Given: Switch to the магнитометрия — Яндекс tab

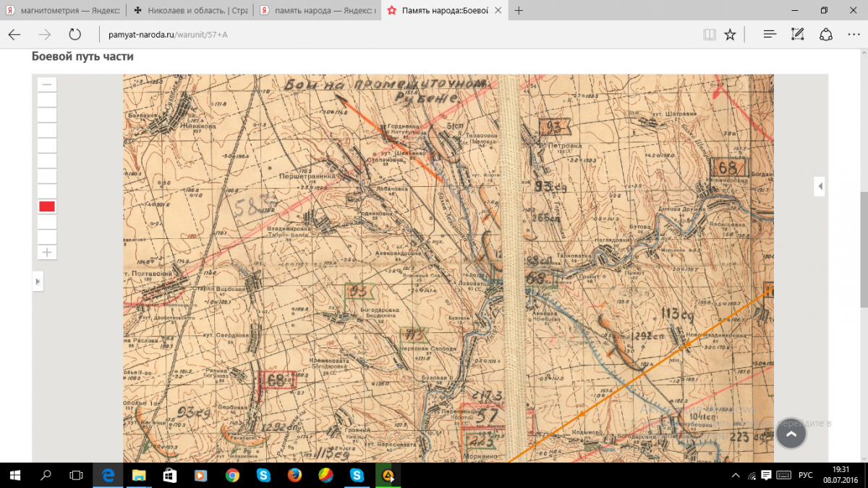Looking at the screenshot, I should pyautogui.click(x=64, y=10).
